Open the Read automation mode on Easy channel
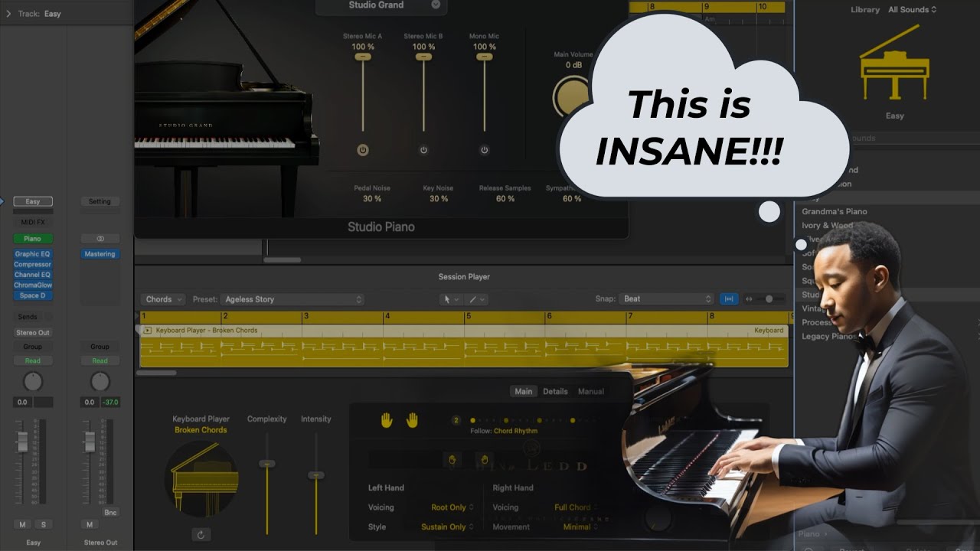The width and height of the screenshot is (980, 551). [33, 360]
